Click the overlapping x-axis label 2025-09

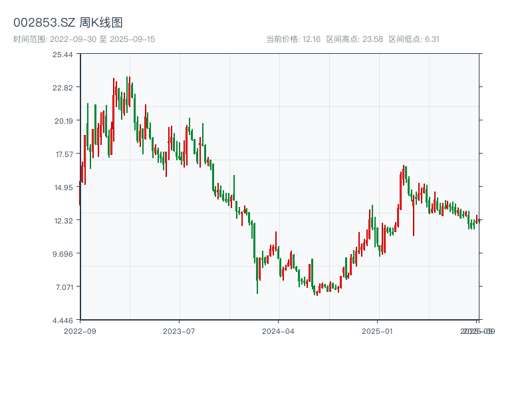pos(477,331)
